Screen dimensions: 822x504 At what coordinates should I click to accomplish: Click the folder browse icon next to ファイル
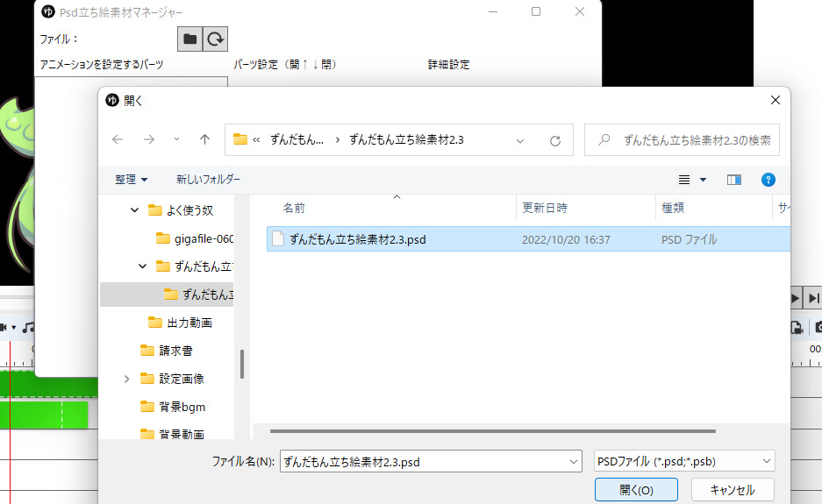tap(189, 39)
